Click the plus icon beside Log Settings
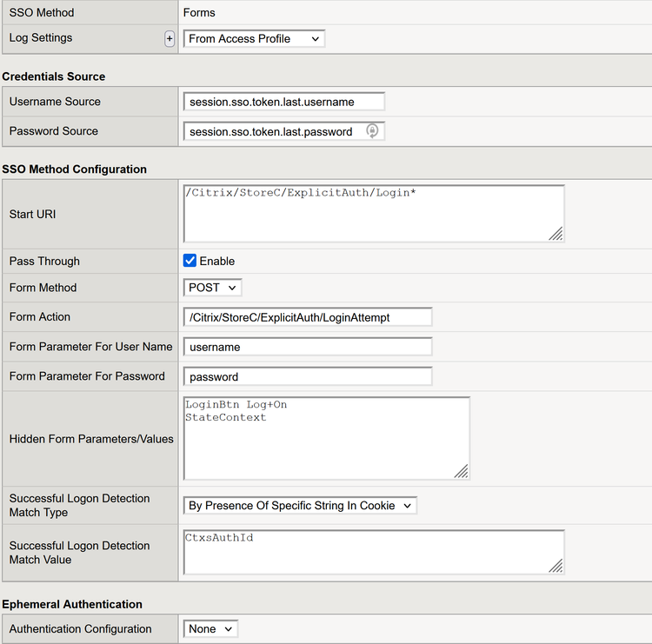This screenshot has width=652, height=644. [x=170, y=39]
